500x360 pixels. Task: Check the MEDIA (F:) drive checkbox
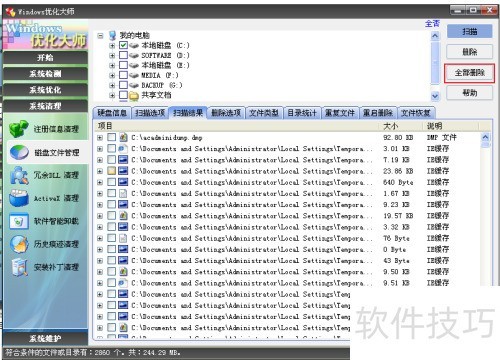tap(123, 75)
